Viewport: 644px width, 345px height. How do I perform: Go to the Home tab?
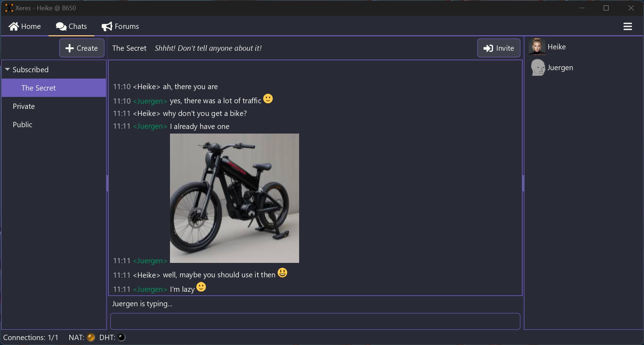pyautogui.click(x=25, y=26)
